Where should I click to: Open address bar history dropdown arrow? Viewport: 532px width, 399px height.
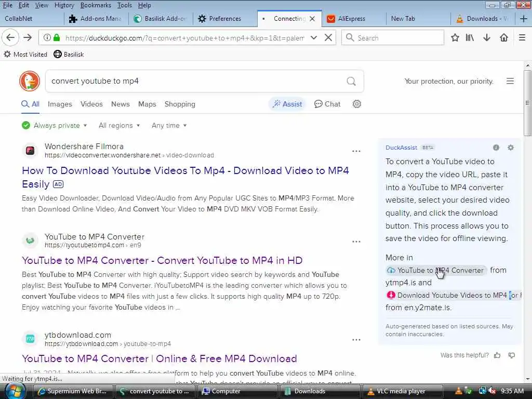314,37
